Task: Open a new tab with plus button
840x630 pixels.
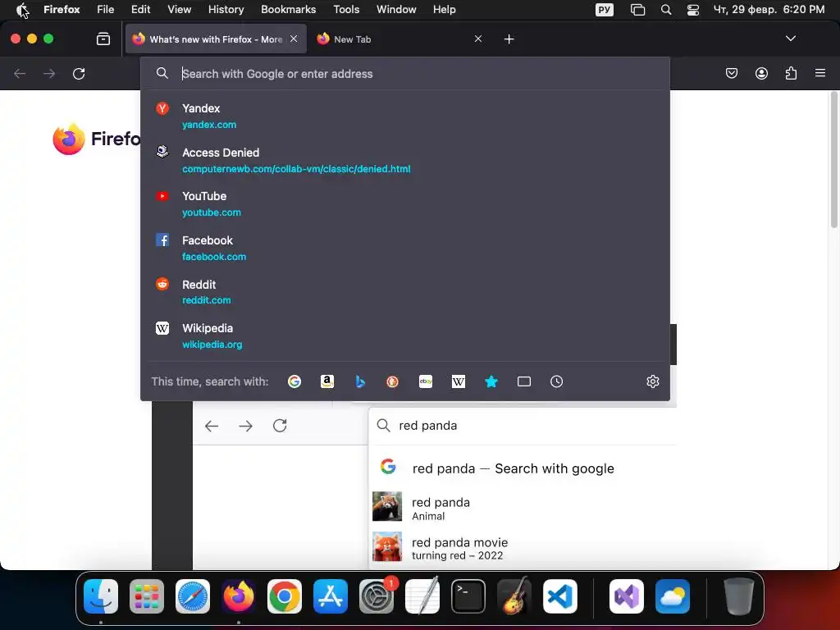Action: point(509,39)
